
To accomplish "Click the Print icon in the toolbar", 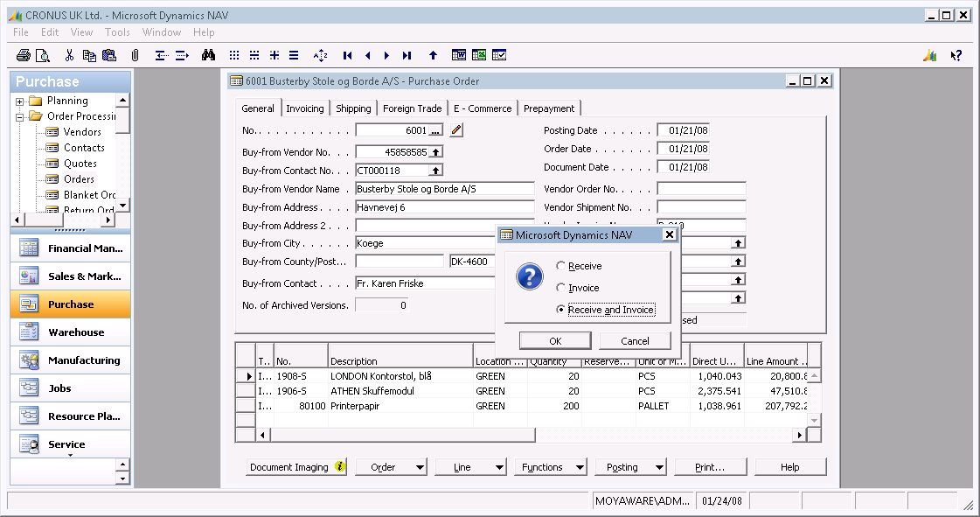I will (24, 56).
